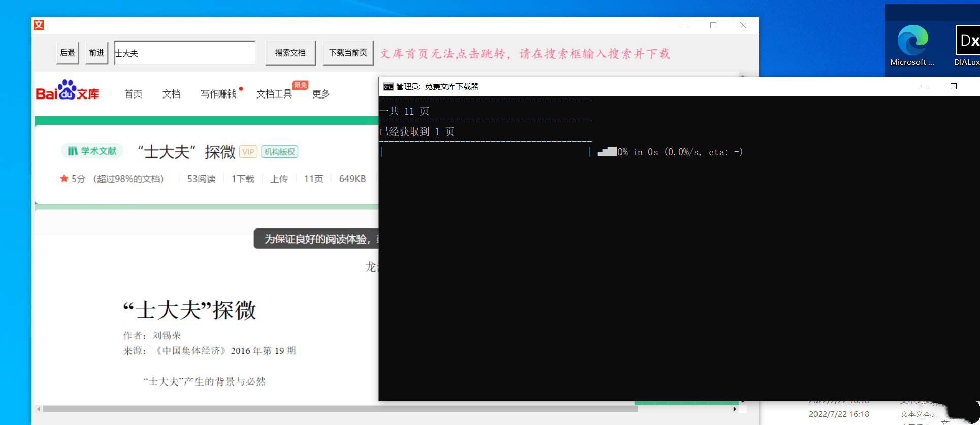Image resolution: width=980 pixels, height=425 pixels.
Task: Click the “士大夫”产生的背景与必然 subheading
Action: [x=205, y=382]
